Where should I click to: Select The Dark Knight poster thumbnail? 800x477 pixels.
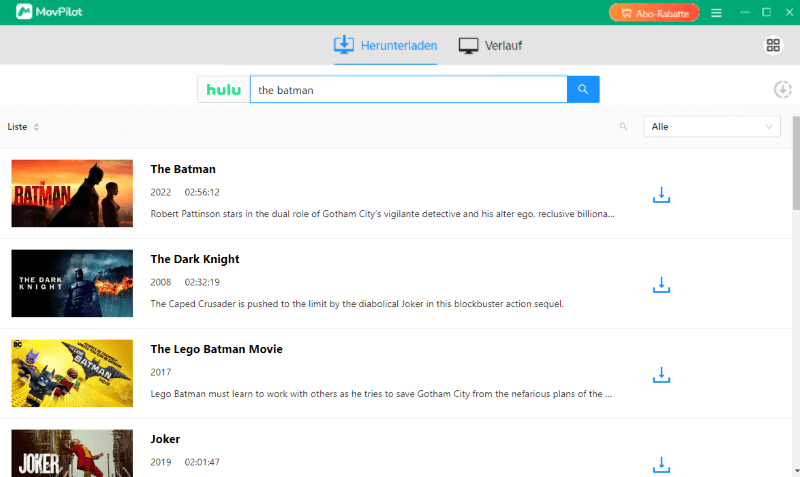72,283
